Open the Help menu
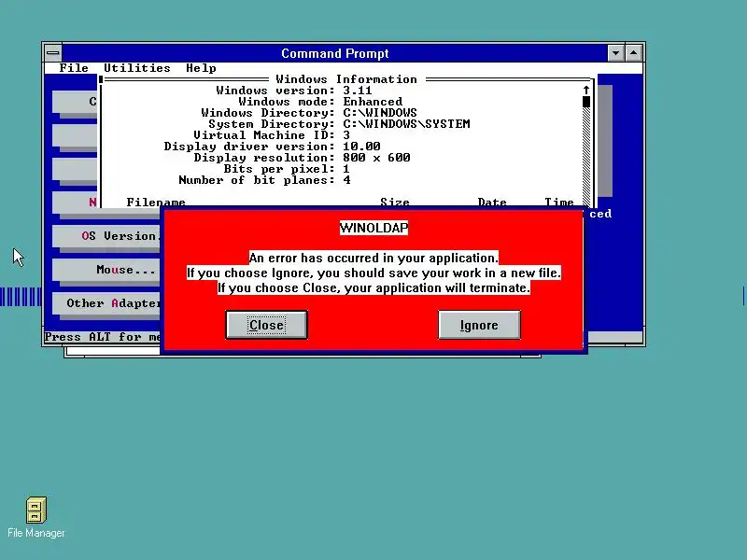 pos(201,68)
